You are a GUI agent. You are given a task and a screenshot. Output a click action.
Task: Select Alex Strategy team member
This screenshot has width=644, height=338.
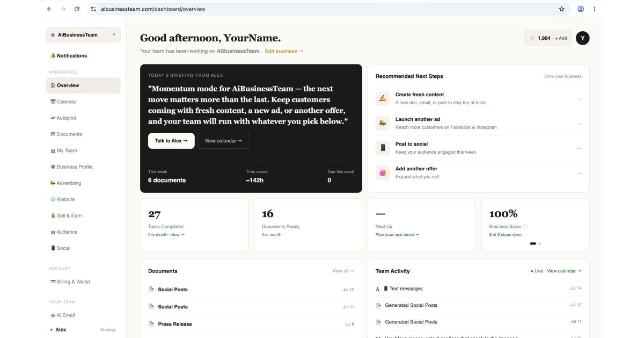[x=83, y=329]
